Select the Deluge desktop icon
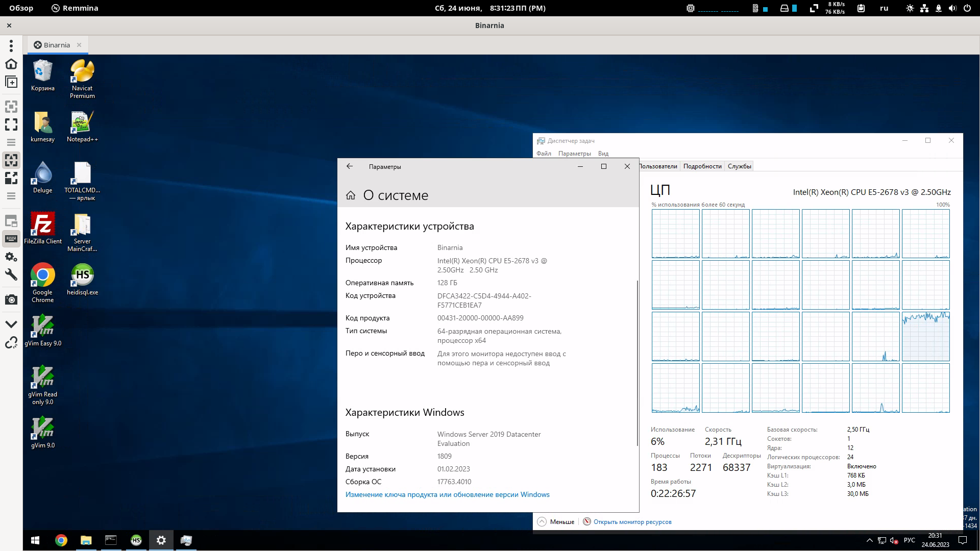980x551 pixels. [x=42, y=178]
